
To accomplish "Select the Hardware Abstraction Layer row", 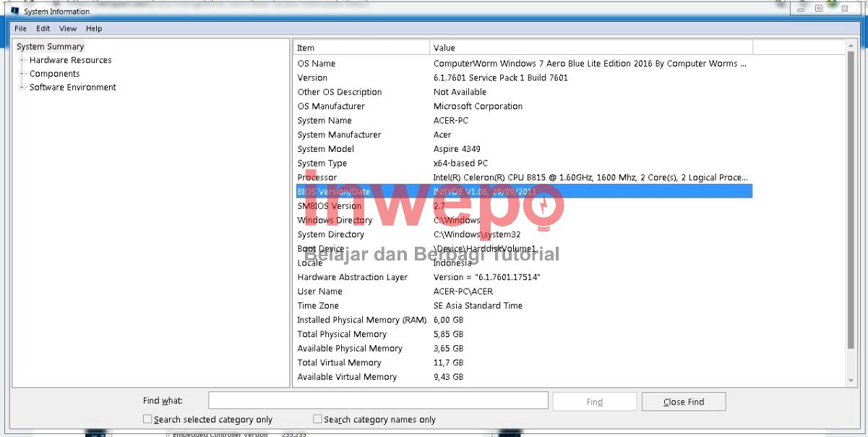I will click(x=523, y=277).
